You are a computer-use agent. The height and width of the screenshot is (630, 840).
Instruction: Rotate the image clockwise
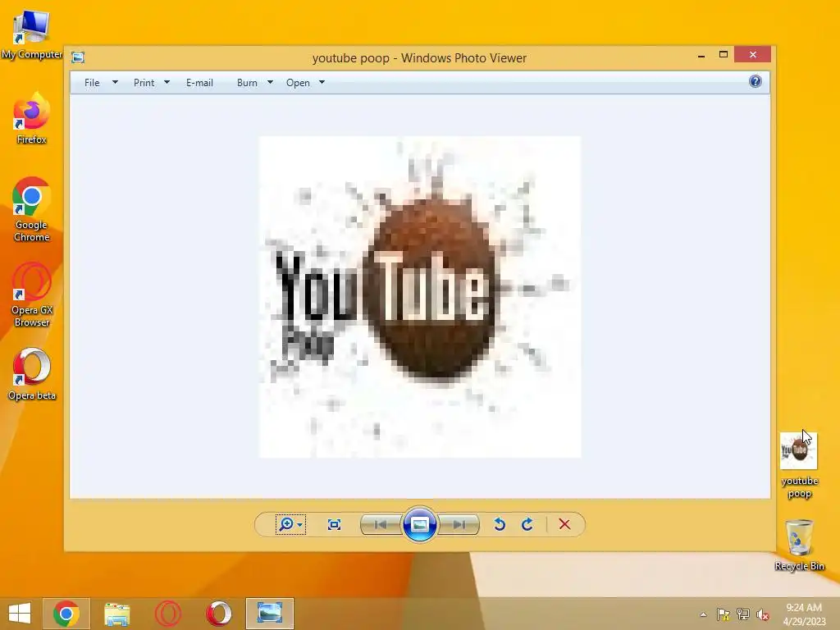click(x=527, y=524)
